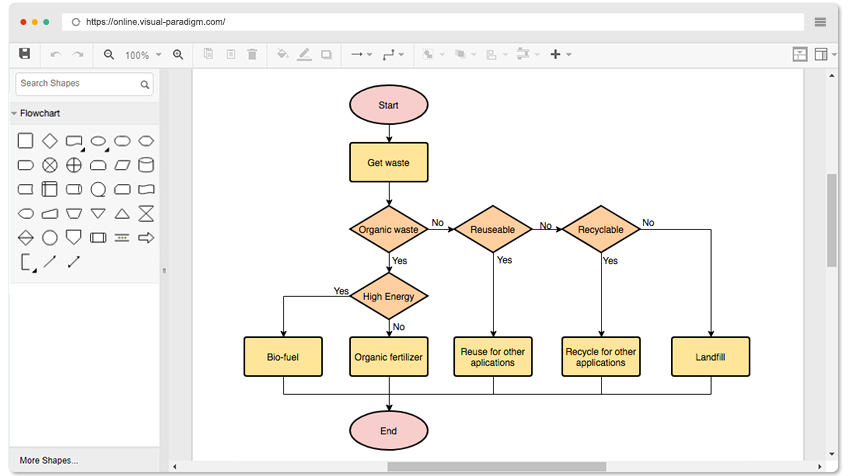Image resolution: width=848 pixels, height=476 pixels.
Task: Select the Organic waste decision diamond
Action: point(389,229)
